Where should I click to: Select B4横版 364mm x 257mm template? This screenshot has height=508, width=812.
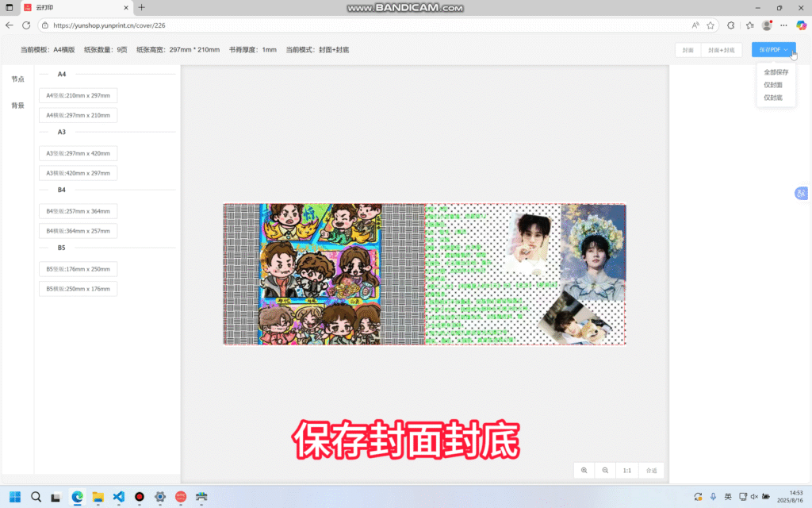point(79,231)
